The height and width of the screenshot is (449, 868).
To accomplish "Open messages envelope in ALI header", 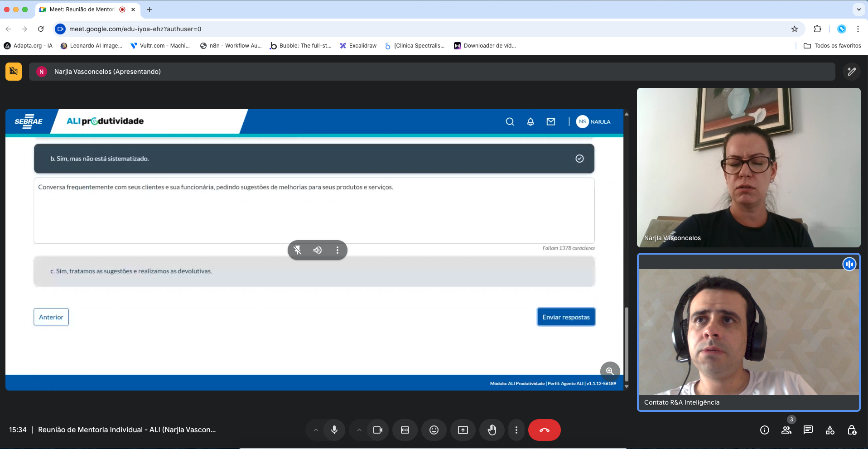I will (x=551, y=121).
